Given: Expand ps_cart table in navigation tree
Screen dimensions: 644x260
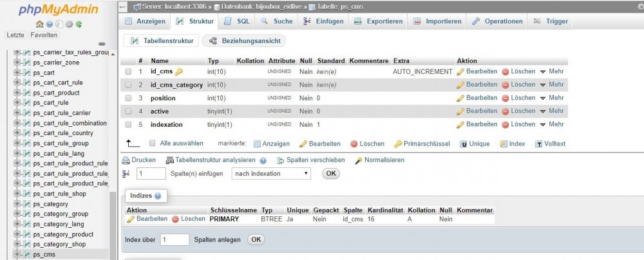Looking at the screenshot, I should [17, 73].
